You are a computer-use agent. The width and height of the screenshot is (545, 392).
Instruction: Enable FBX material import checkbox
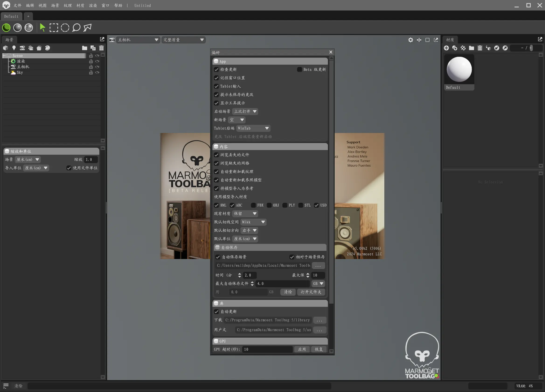(x=253, y=205)
